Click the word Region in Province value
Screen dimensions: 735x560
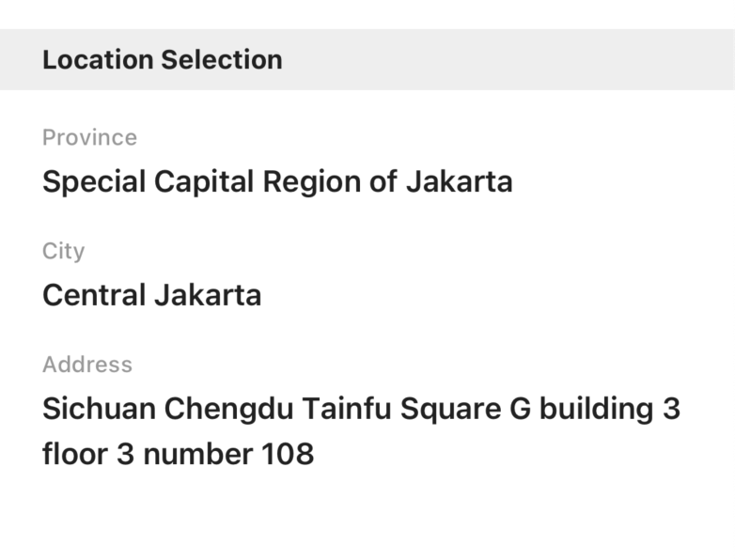(312, 182)
